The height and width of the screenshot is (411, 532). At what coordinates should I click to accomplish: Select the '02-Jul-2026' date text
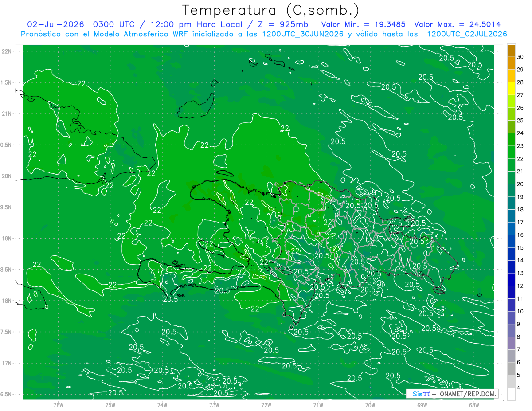coord(56,24)
